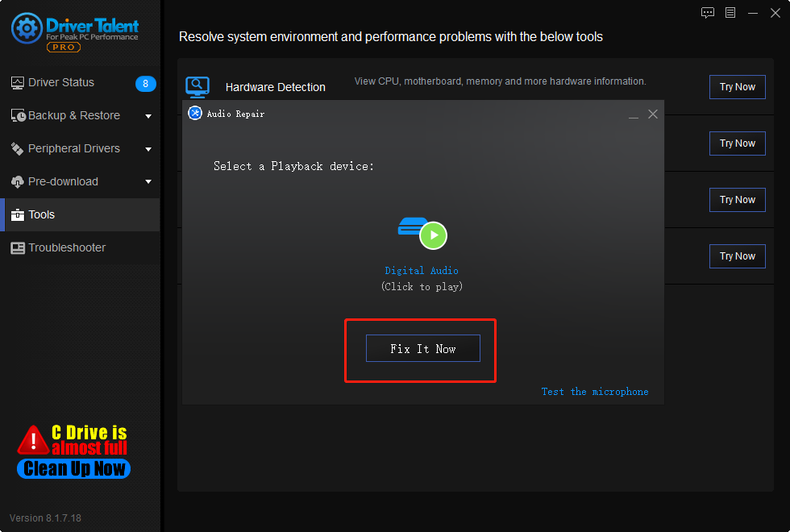Viewport: 790px width, 532px height.
Task: Click the Driver Status count badge 8
Action: pyautogui.click(x=146, y=84)
